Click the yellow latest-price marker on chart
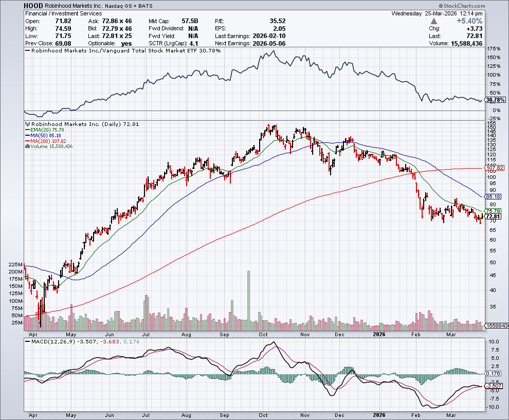Image resolution: width=509 pixels, height=420 pixels. pos(482,215)
